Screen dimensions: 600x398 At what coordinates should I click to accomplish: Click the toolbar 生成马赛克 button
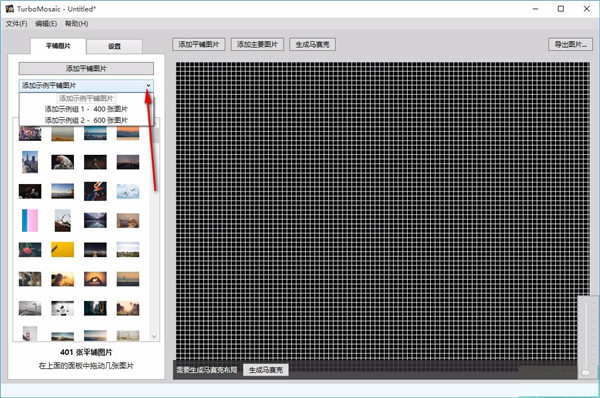tap(313, 44)
